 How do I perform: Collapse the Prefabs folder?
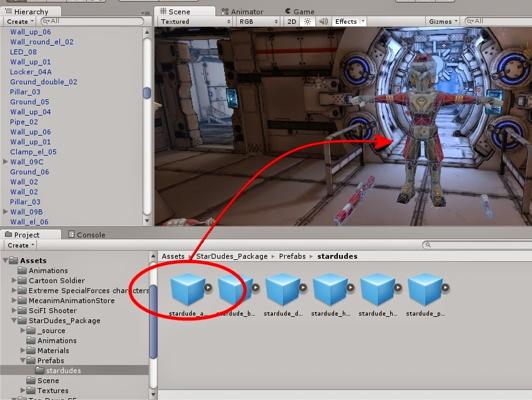click(x=23, y=360)
